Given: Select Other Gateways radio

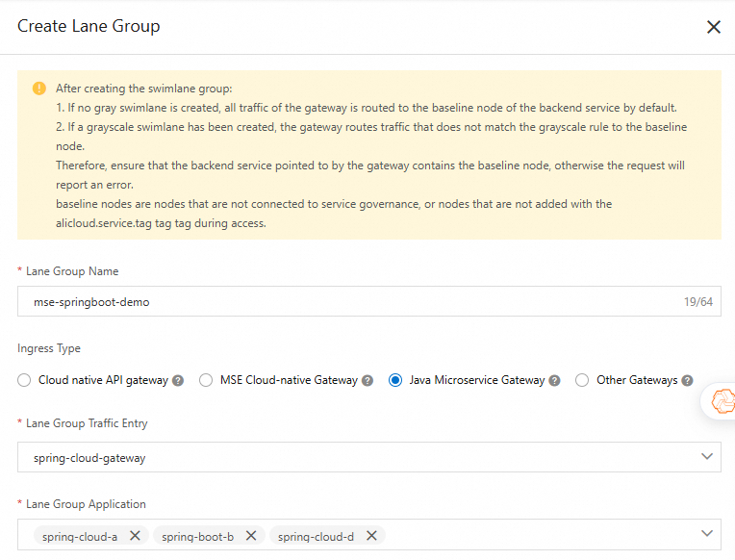Looking at the screenshot, I should coord(582,380).
